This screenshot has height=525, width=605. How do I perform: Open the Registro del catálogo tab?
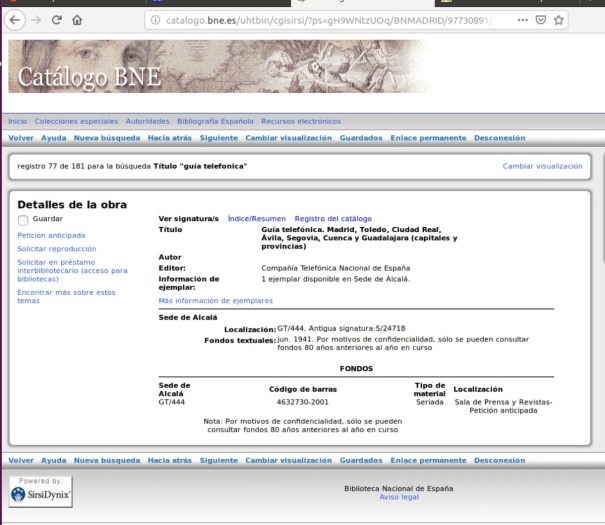pos(333,218)
